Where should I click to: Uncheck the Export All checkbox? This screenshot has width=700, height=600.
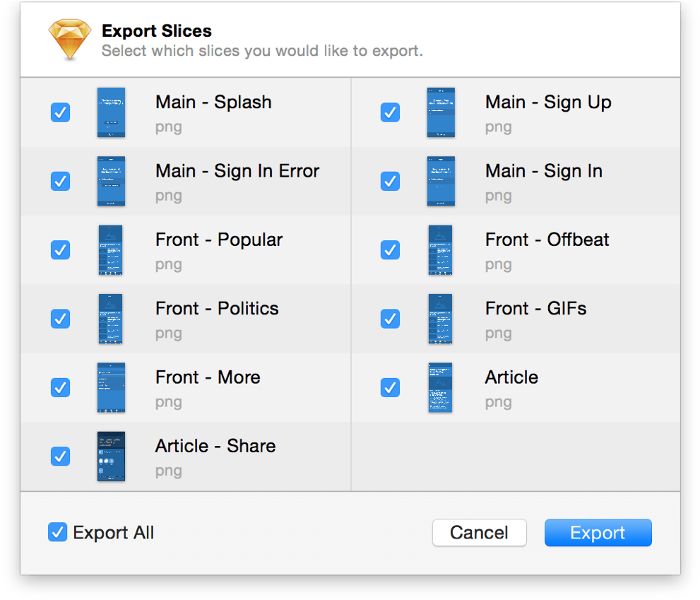click(x=58, y=532)
